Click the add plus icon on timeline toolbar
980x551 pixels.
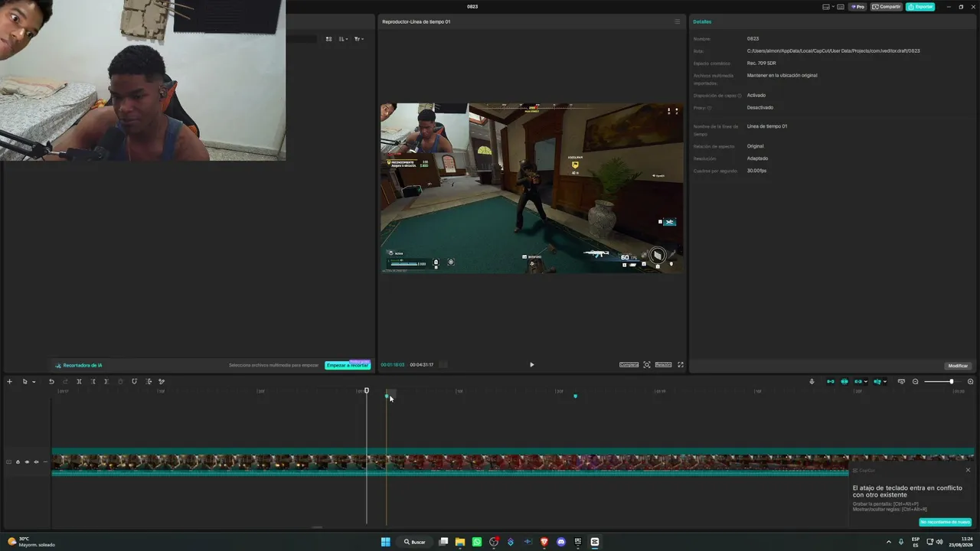(x=9, y=381)
